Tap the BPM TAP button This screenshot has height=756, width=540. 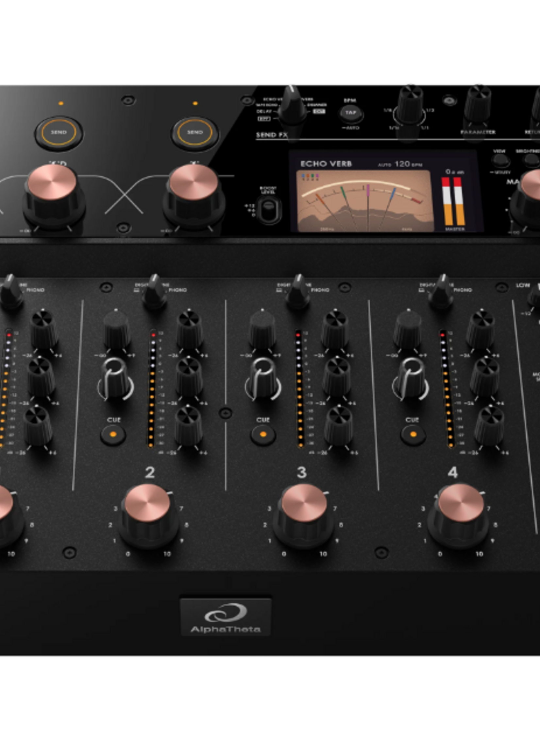351,113
